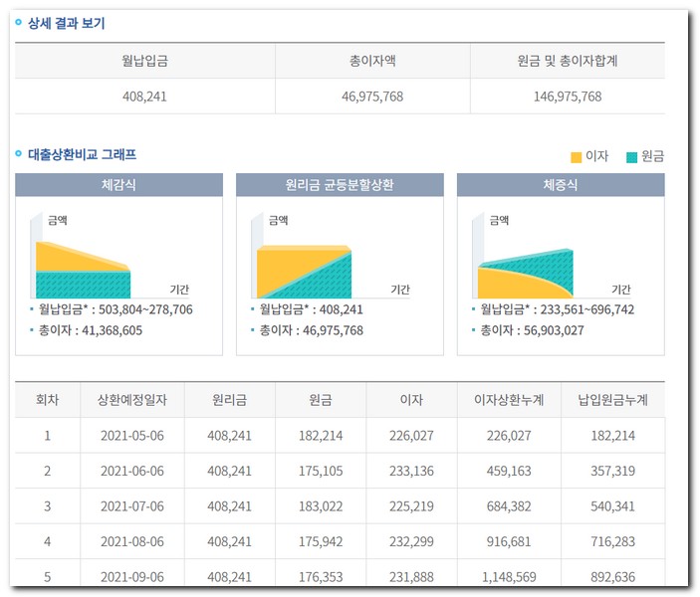Click the yellow 이자 legend swatch

coord(576,157)
